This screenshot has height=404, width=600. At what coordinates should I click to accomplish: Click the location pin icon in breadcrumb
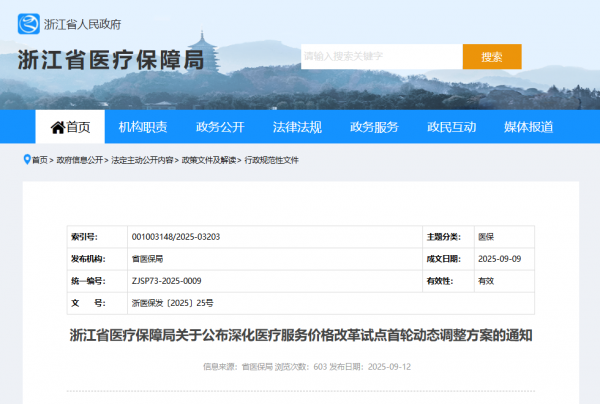(25, 160)
